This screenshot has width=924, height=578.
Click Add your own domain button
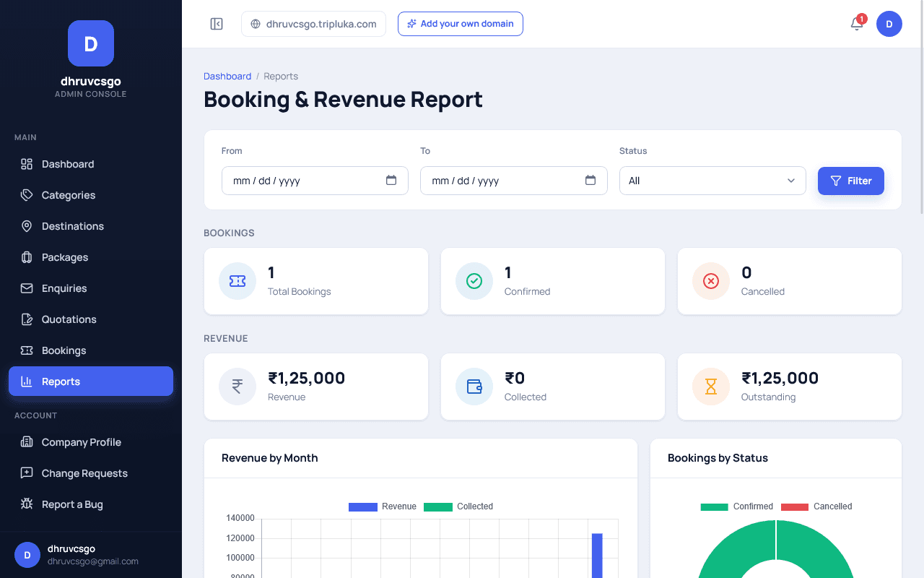point(461,24)
